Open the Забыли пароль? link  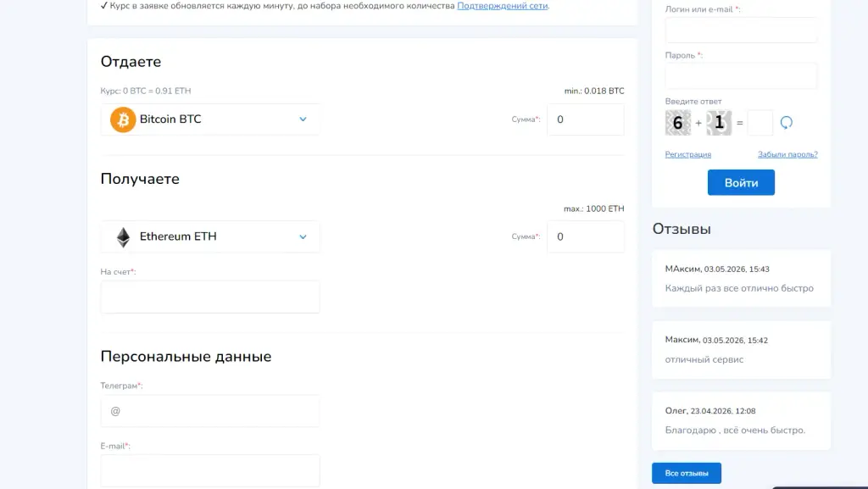(787, 154)
